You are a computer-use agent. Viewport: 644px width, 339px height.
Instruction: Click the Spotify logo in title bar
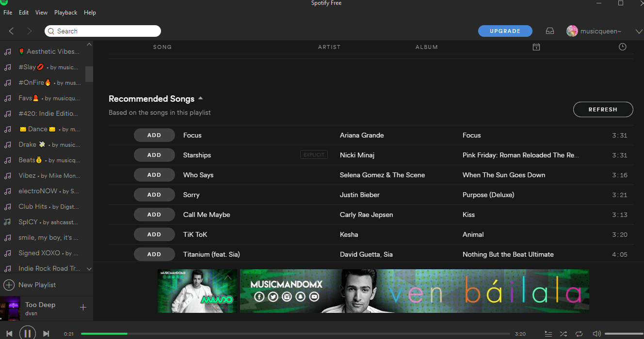point(4,3)
